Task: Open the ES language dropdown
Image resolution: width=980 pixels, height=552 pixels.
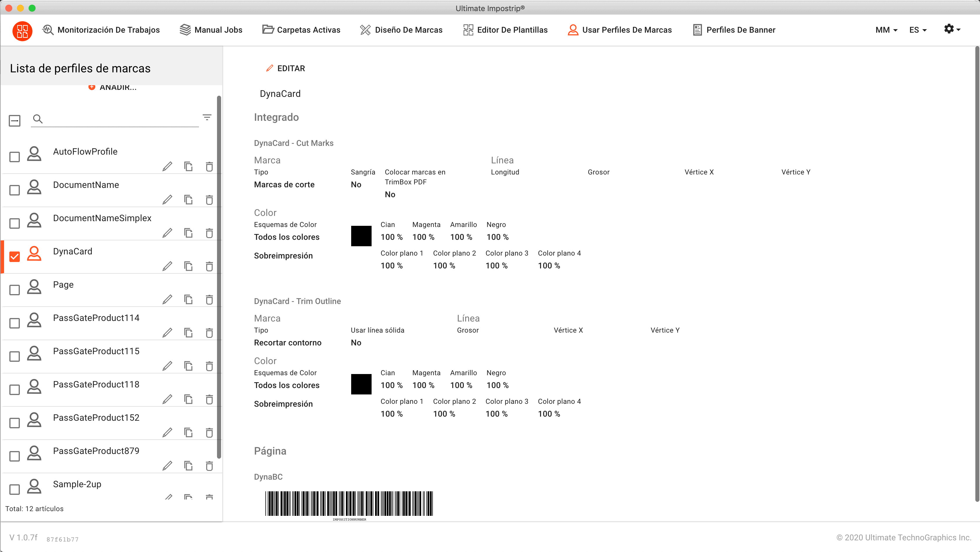Action: [918, 30]
